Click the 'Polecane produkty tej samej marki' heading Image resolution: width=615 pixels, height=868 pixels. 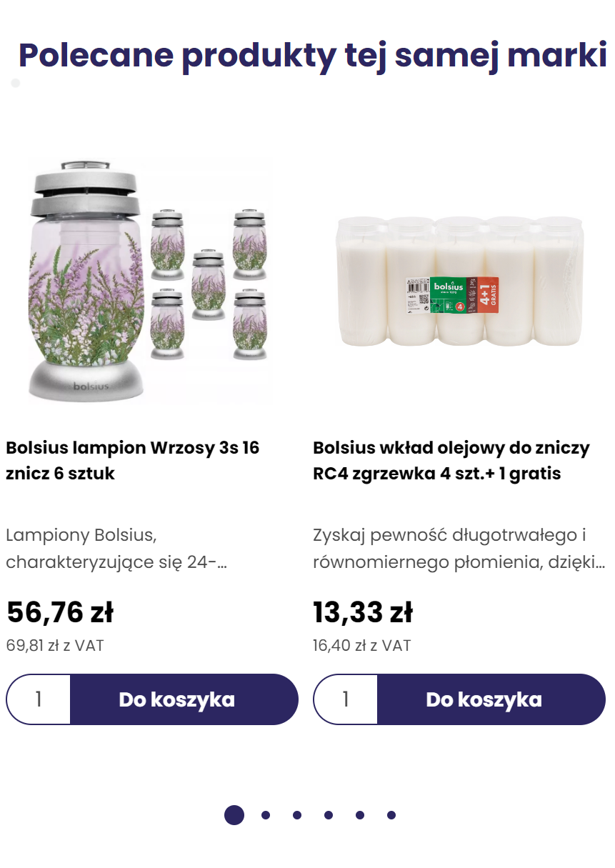[x=313, y=56]
